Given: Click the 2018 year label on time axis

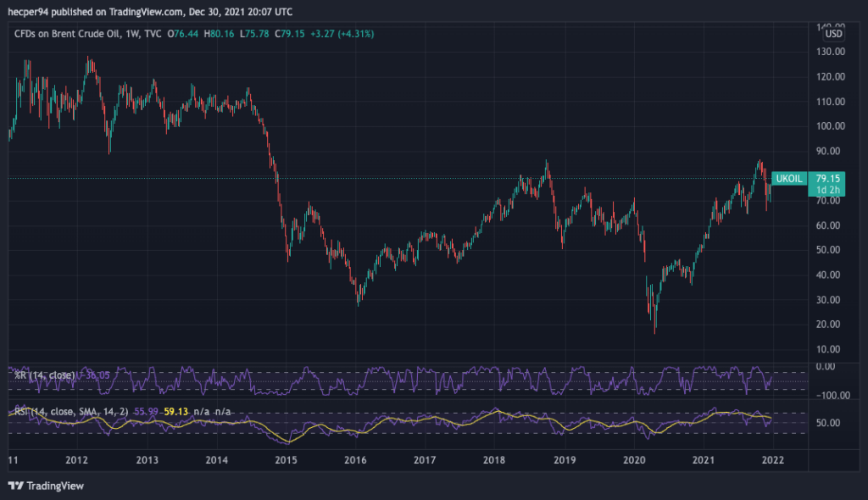Looking at the screenshot, I should point(494,460).
